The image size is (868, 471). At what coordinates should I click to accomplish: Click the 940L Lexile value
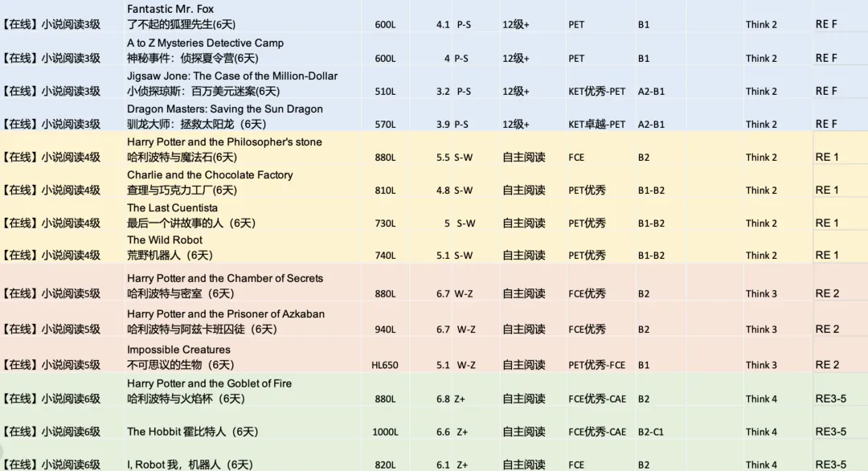click(385, 330)
